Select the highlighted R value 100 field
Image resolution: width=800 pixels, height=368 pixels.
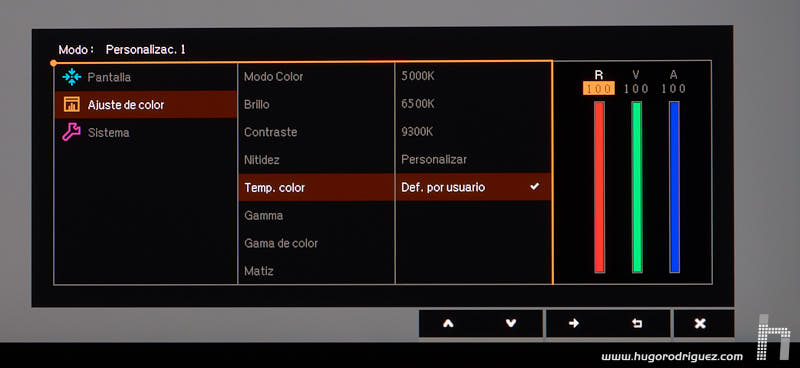coord(599,89)
